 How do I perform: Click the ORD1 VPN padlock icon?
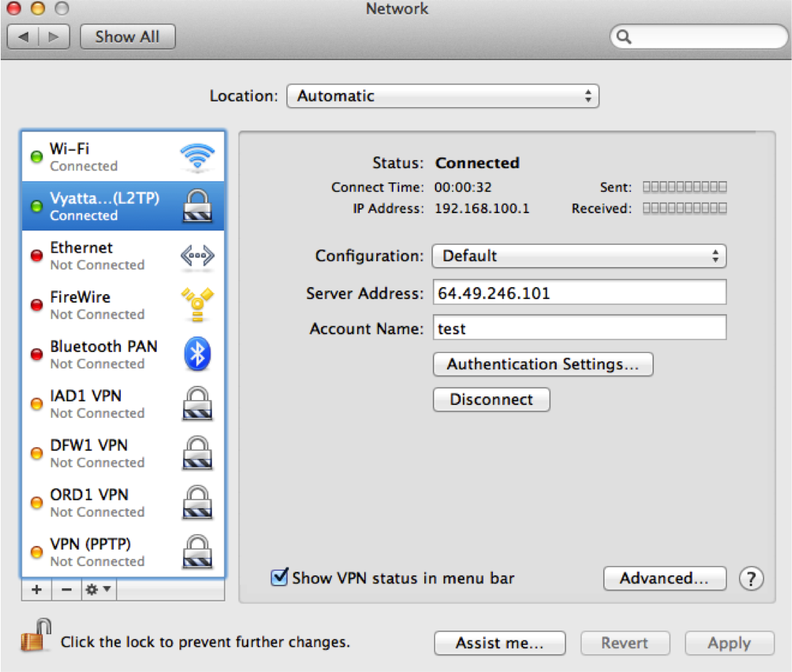tap(197, 502)
